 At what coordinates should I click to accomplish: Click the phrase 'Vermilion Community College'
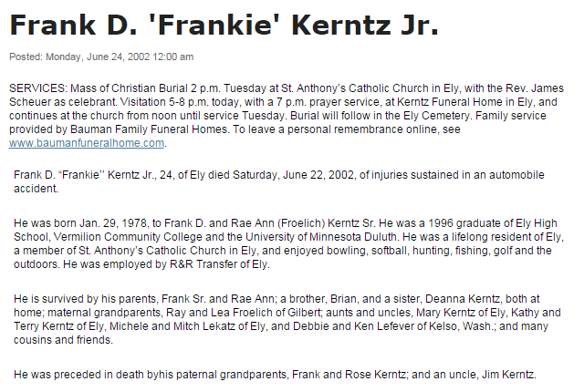pyautogui.click(x=128, y=237)
